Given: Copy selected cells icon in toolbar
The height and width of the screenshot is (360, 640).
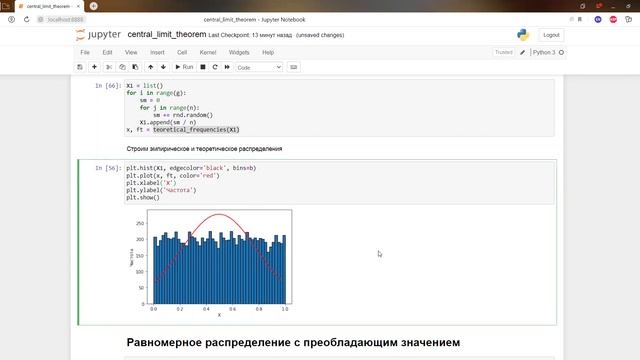Looking at the screenshot, I should 122,67.
